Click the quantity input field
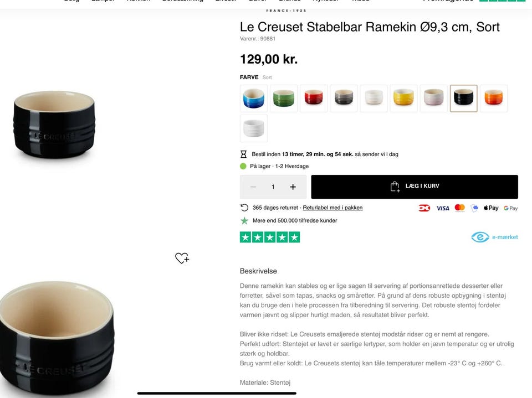532x398 pixels. tap(273, 187)
